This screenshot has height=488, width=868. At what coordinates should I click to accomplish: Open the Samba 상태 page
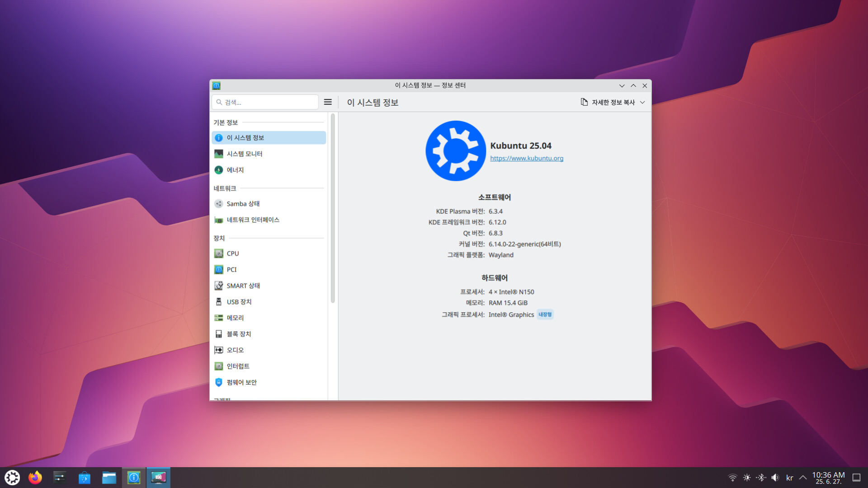coord(243,204)
